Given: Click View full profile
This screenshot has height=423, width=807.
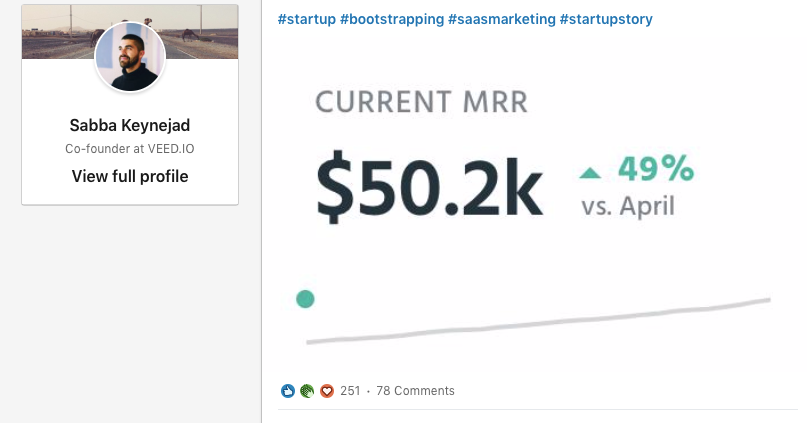Looking at the screenshot, I should (x=130, y=176).
